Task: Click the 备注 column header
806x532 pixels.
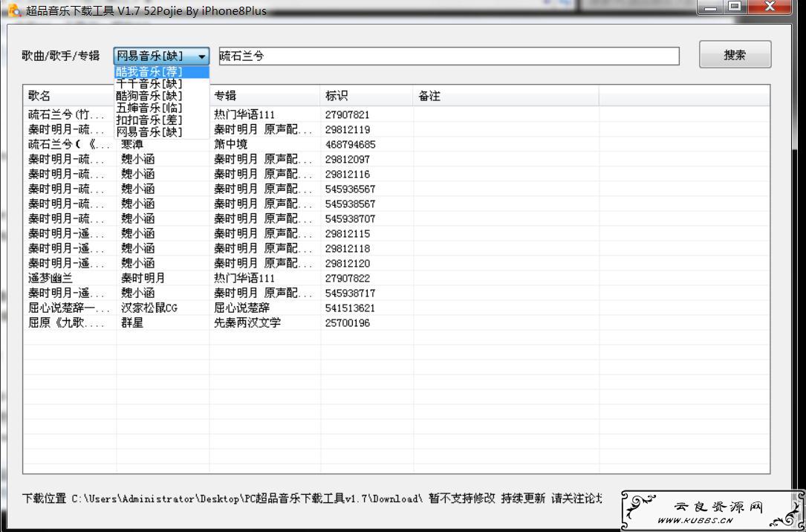Action: tap(506, 96)
